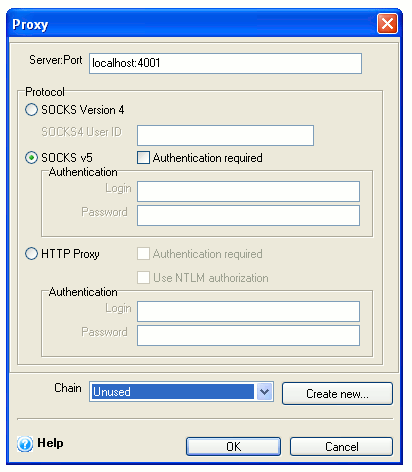The width and height of the screenshot is (412, 472).
Task: Close the Proxy dialog with X
Action: (387, 24)
